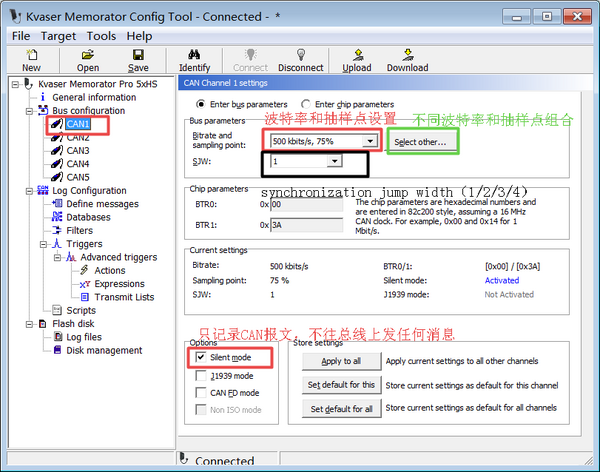Click the Expressions XY icon
Image resolution: width=600 pixels, height=472 pixels.
point(85,284)
